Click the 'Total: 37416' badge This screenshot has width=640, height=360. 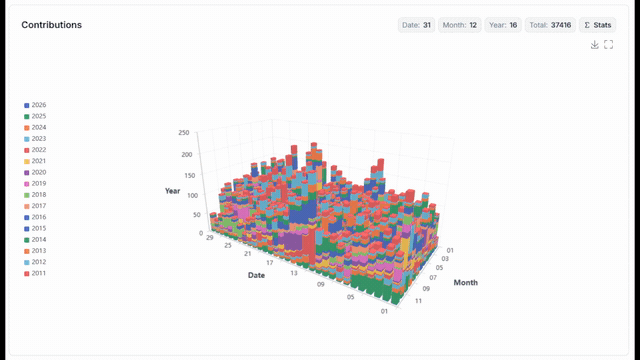pyautogui.click(x=550, y=25)
